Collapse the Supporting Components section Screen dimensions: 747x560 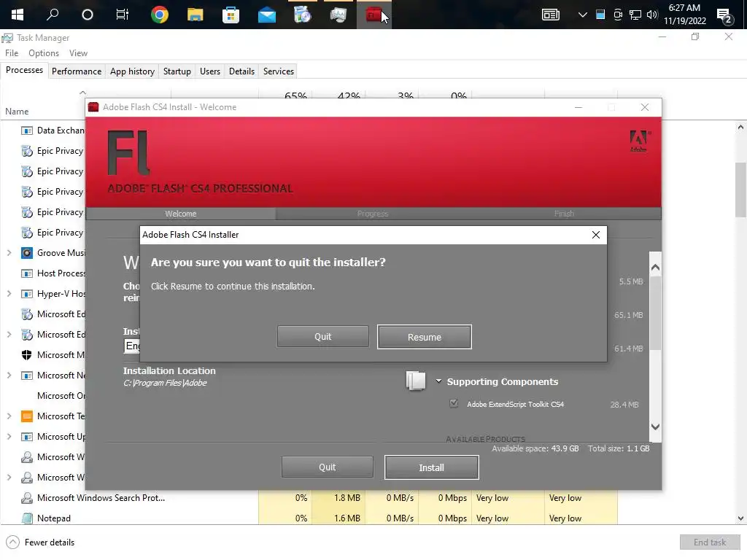(438, 381)
